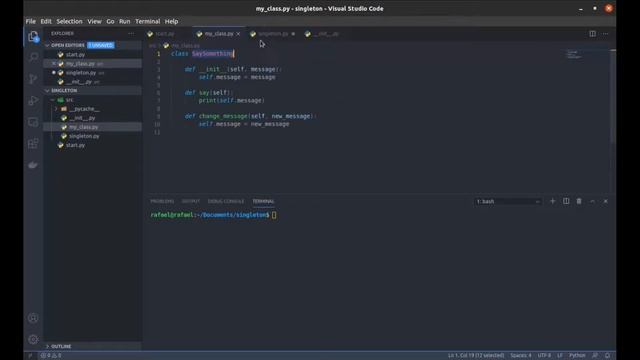Open start.py at the bottom of the folder tree

93,145
